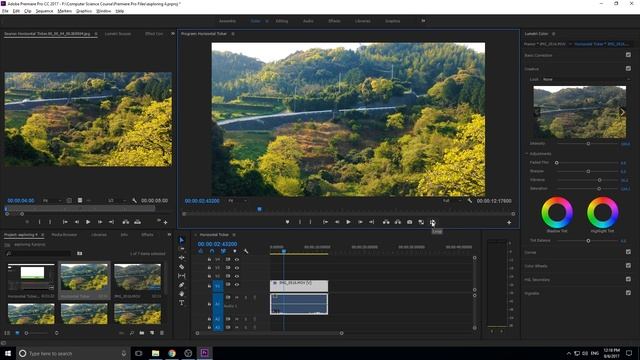Open Program monitor playback resolution Full dropdown
Screen dimensions: 640x360
coord(452,201)
